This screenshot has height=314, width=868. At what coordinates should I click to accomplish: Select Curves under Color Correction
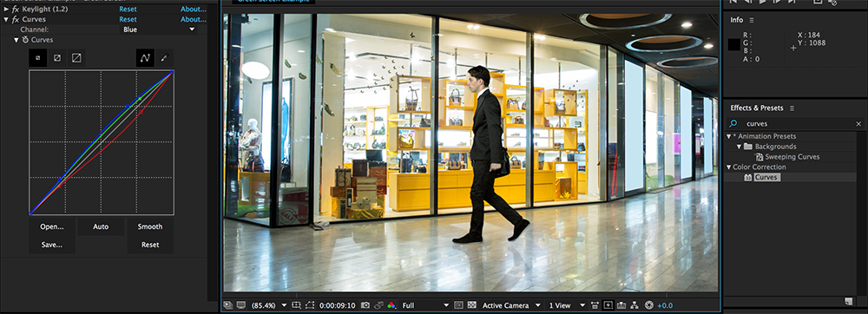pos(766,178)
